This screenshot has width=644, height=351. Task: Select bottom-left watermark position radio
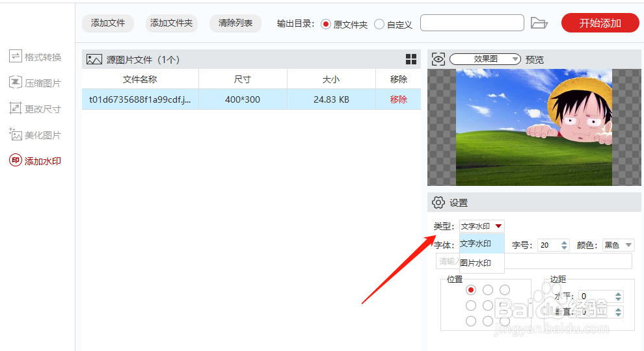(x=471, y=321)
